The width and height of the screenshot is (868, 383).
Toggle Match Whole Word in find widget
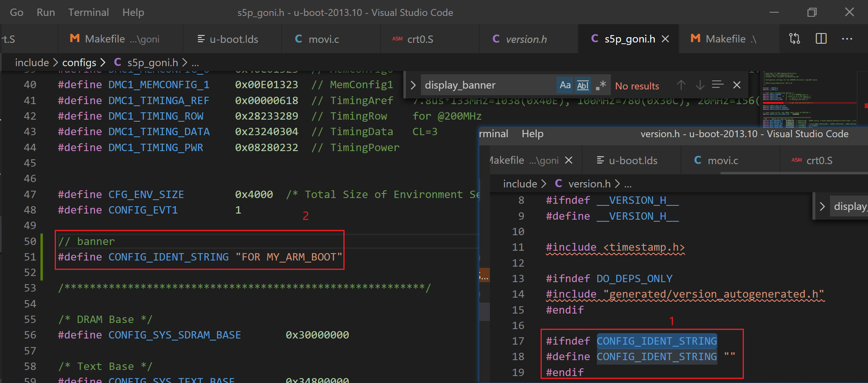point(583,85)
